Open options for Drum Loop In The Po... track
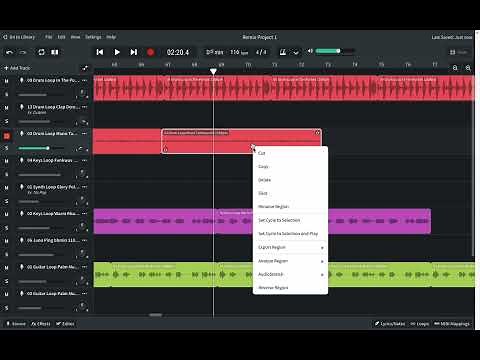The height and width of the screenshot is (360, 480). coord(85,80)
